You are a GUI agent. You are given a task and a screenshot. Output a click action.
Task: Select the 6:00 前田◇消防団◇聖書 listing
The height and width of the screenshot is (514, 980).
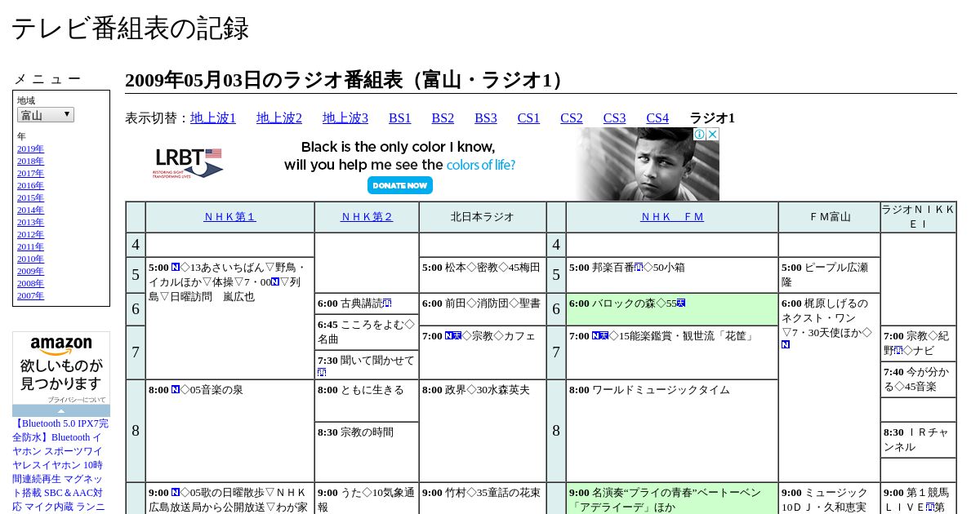click(x=483, y=309)
